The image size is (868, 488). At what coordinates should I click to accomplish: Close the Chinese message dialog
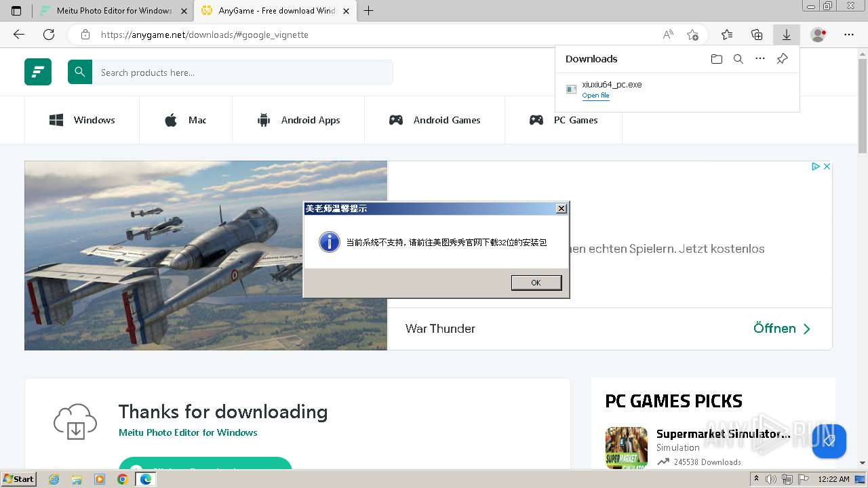coord(561,209)
